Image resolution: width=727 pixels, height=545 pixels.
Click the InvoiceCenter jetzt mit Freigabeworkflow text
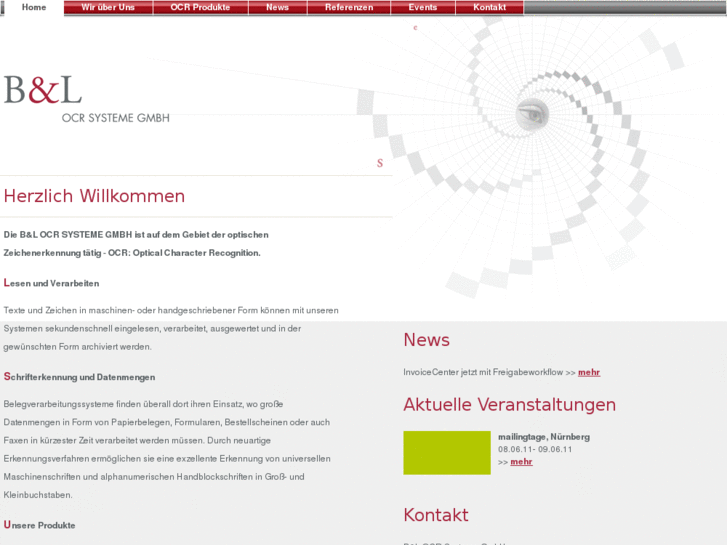[483, 372]
